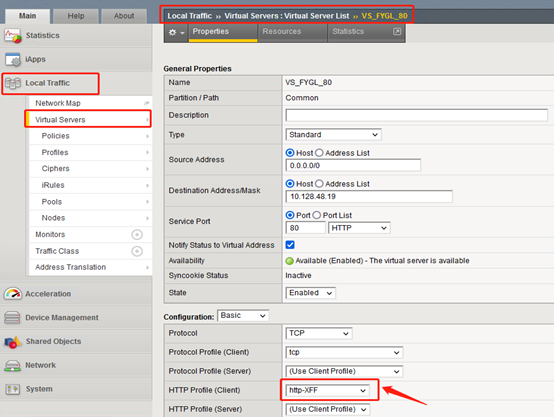Click the System panel icon
This screenshot has height=417, width=554.
pyautogui.click(x=13, y=389)
